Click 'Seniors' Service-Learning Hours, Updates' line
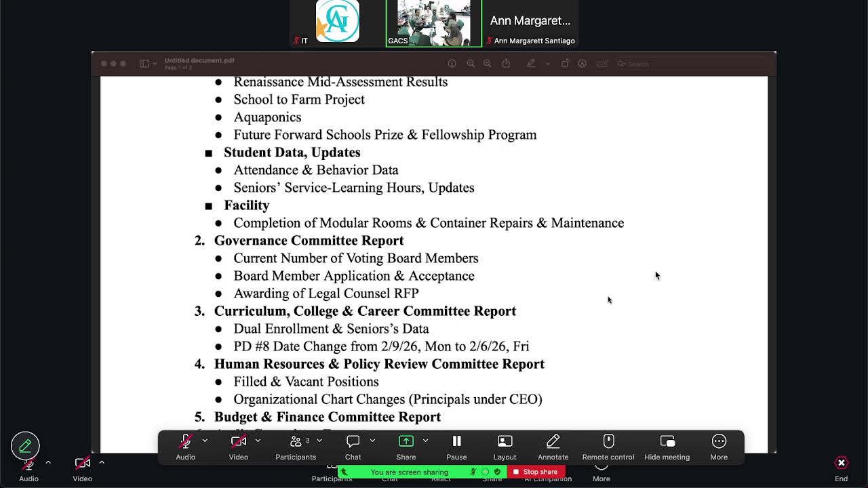The height and width of the screenshot is (488, 868). coord(354,187)
